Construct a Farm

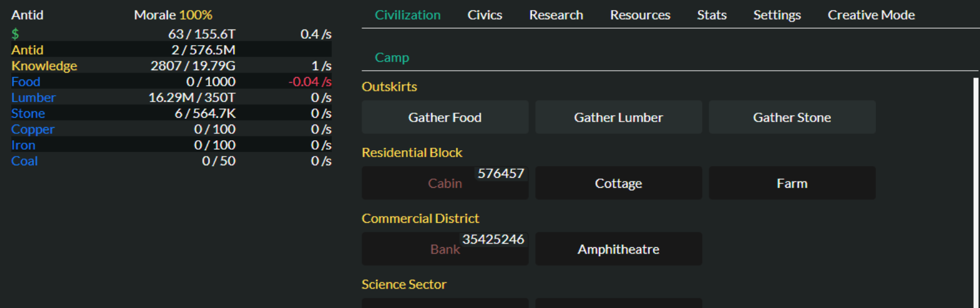[792, 183]
